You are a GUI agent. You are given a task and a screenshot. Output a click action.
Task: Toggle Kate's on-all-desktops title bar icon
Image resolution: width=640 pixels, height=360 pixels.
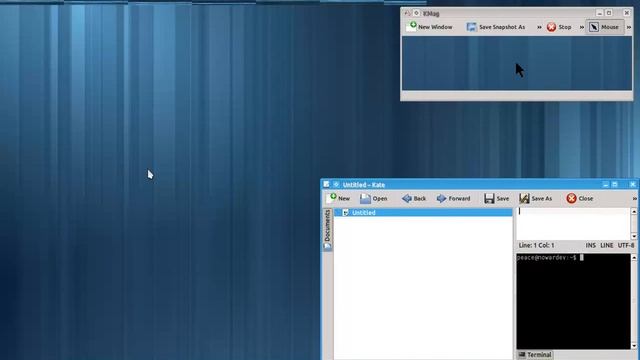[x=336, y=184]
